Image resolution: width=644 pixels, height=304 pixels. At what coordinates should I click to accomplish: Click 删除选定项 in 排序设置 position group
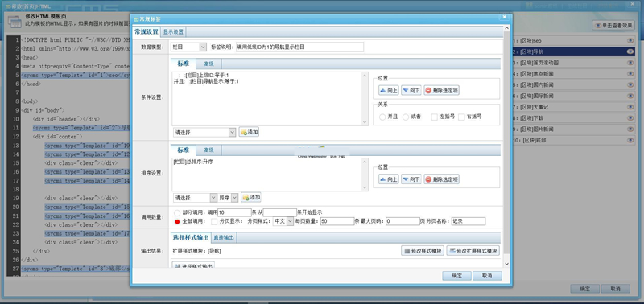point(441,179)
